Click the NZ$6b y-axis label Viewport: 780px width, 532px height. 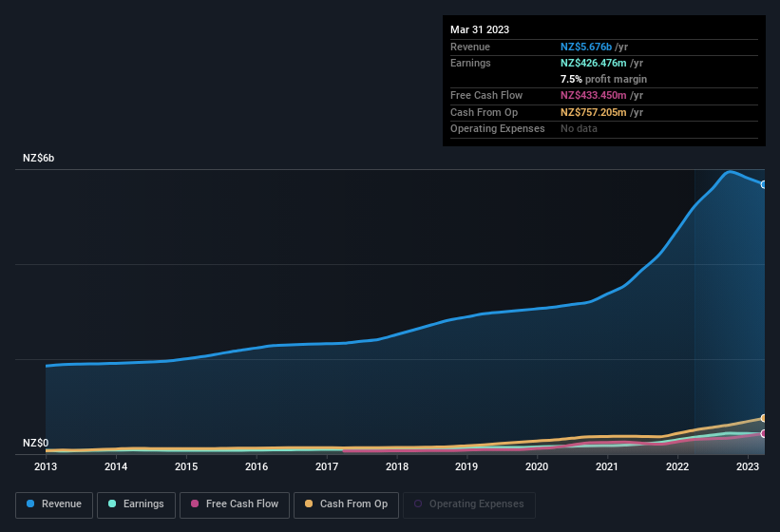(x=38, y=158)
